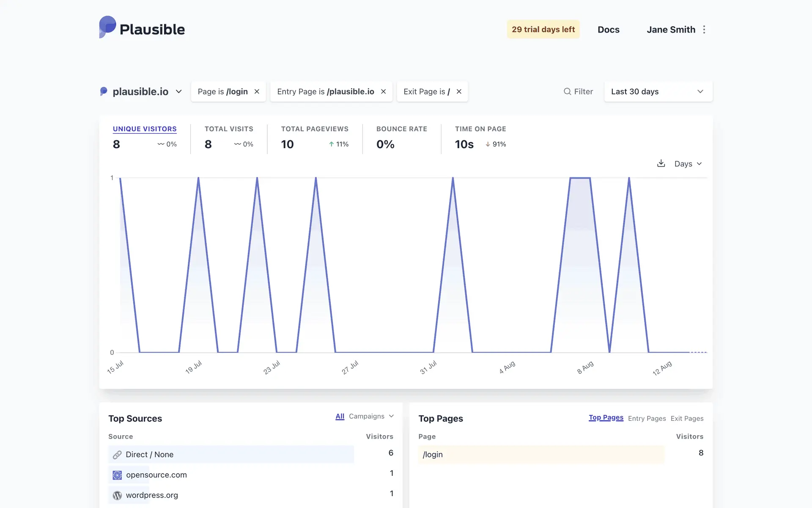Click the wordpress.org favicon
The height and width of the screenshot is (508, 812).
click(x=117, y=495)
